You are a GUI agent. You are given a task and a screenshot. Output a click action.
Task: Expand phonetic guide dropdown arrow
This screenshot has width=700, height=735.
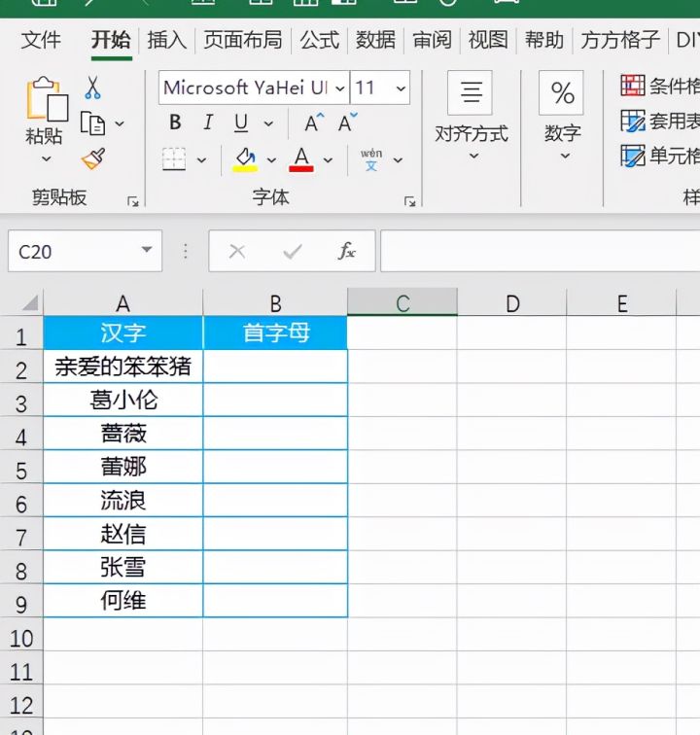(398, 160)
